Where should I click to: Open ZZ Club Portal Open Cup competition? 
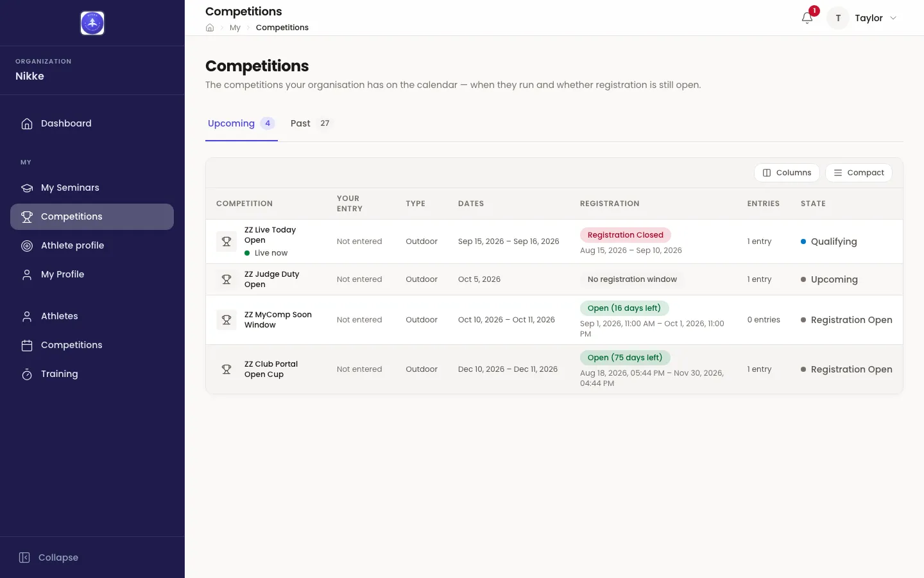271,369
